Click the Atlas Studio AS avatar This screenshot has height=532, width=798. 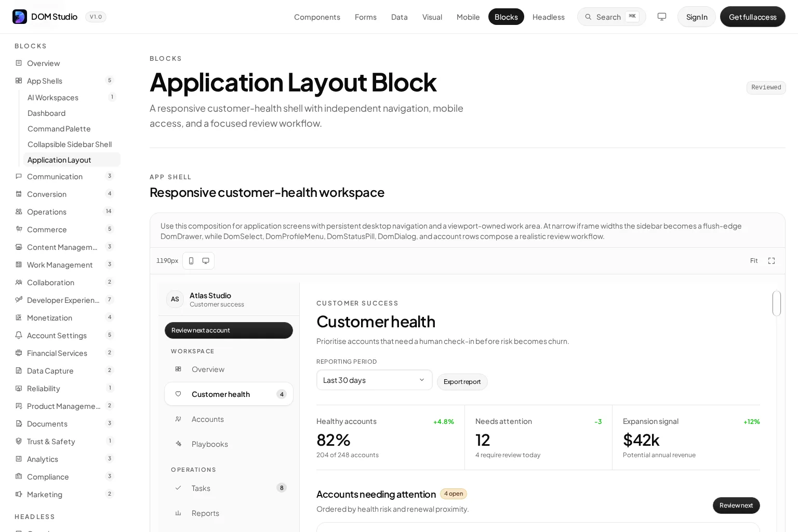pos(175,299)
